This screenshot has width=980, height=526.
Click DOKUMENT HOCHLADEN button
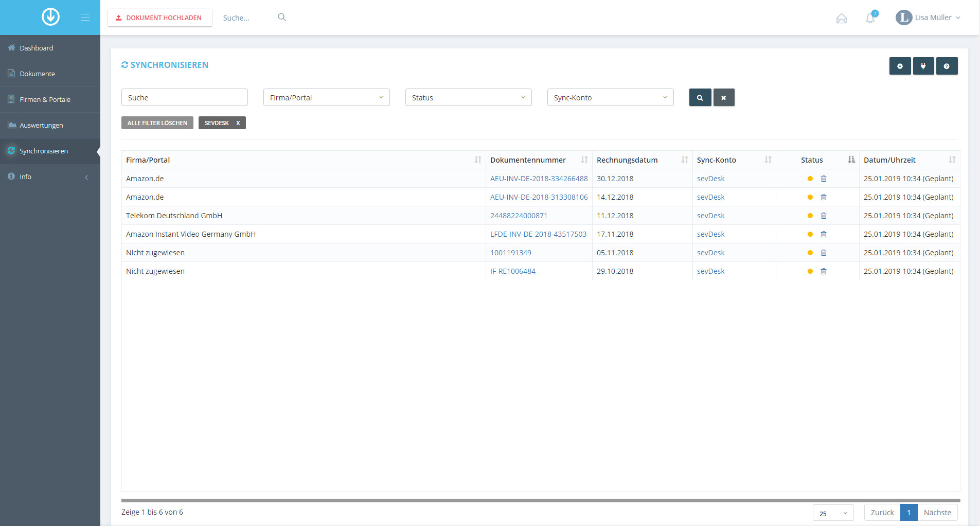tap(159, 17)
